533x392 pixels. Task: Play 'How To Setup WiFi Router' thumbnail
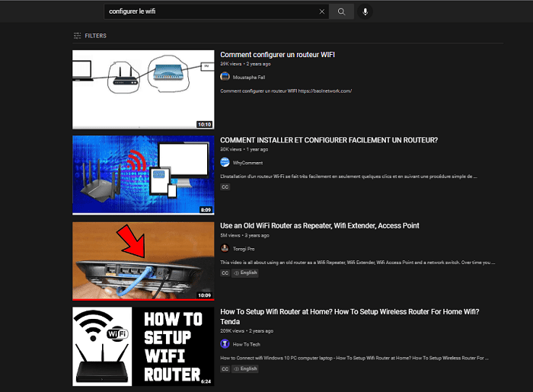[143, 346]
